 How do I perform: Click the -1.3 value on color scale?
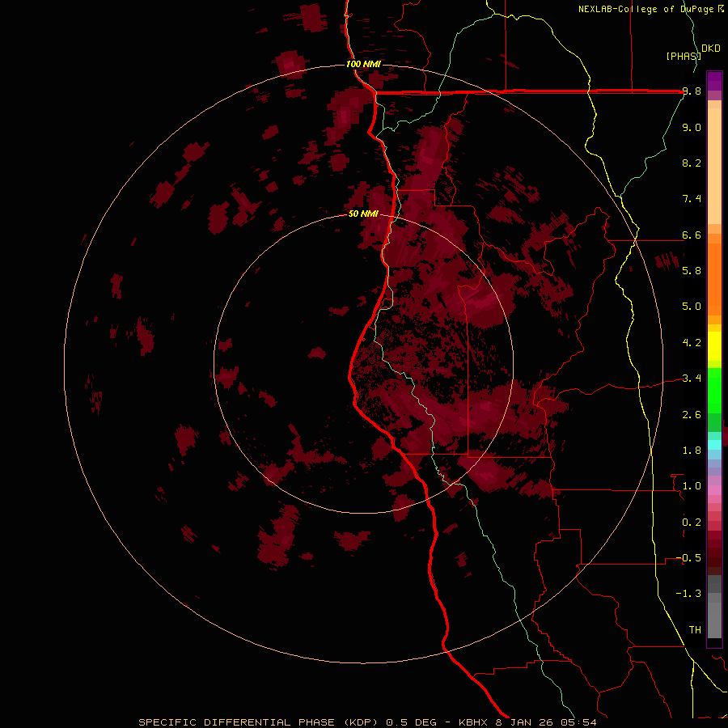point(689,594)
